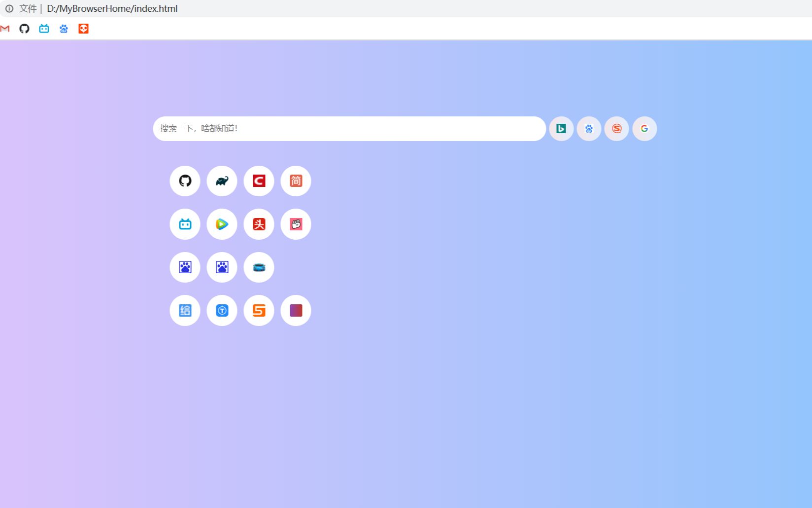Open the red CSDN C shortcut
The width and height of the screenshot is (812, 508).
point(259,181)
